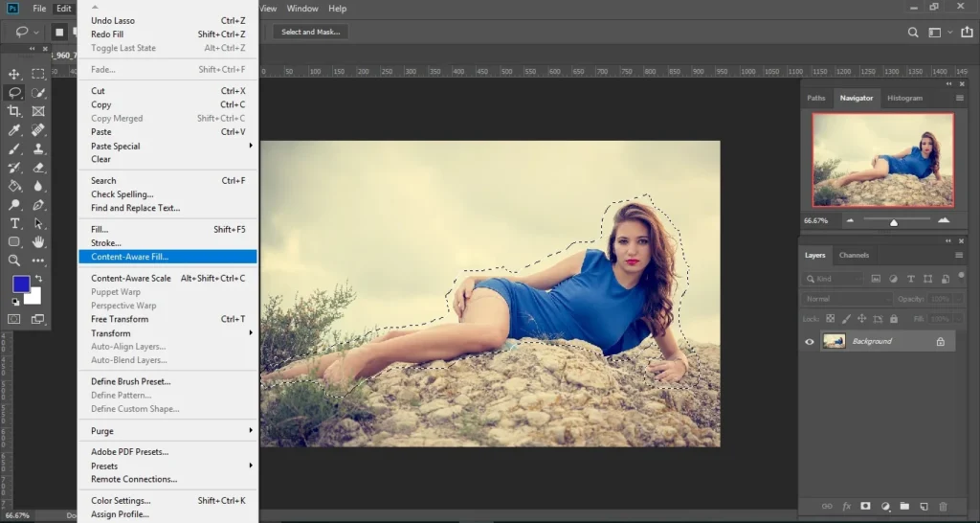Screen dimensions: 980x523
Task: Select the Crop tool
Action: click(13, 111)
